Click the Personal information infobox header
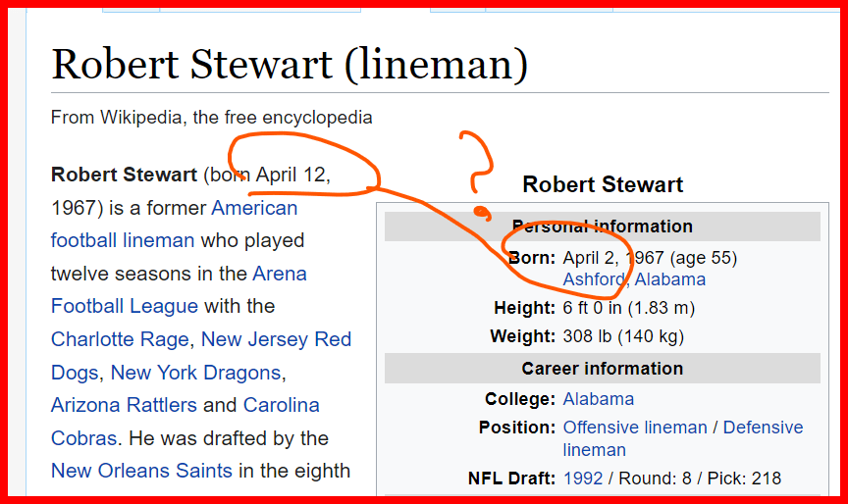This screenshot has height=504, width=848. tap(602, 227)
